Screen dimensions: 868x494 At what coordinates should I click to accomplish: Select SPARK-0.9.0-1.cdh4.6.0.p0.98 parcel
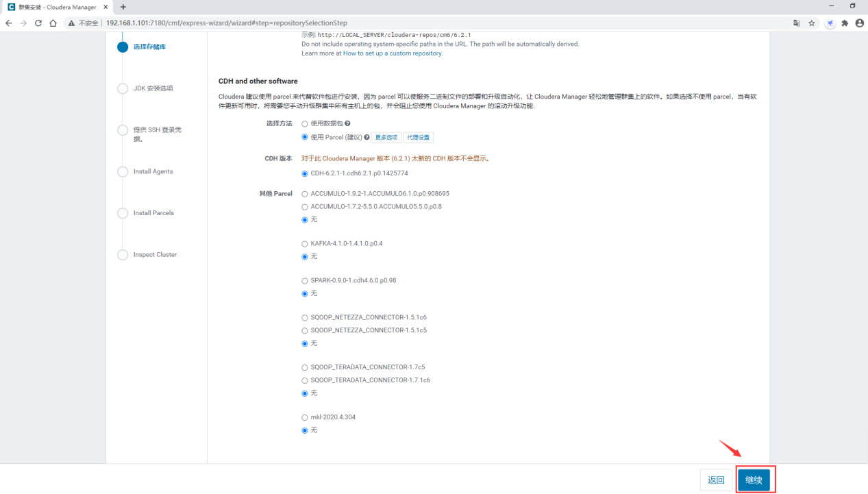(305, 281)
